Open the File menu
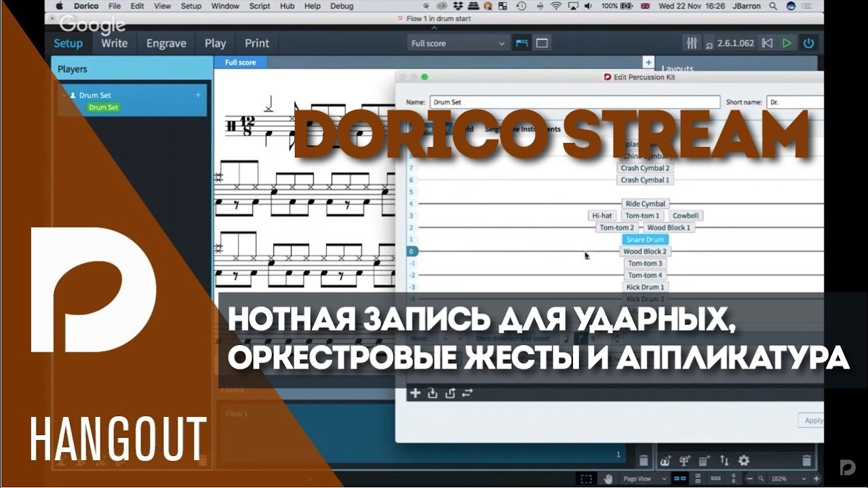This screenshot has width=868, height=488. click(115, 6)
